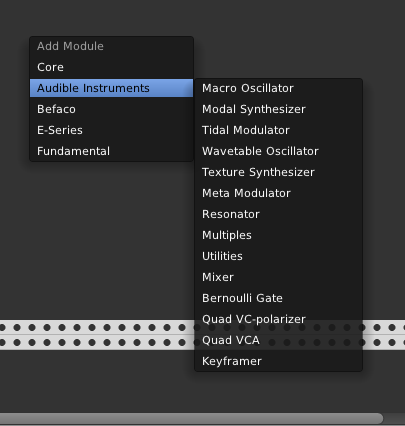
Task: Choose the Multiples module
Action: click(278, 235)
